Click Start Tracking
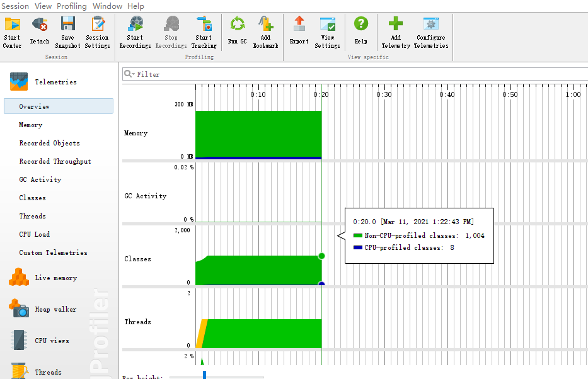Viewport: 588px width, 379px height. (x=204, y=33)
